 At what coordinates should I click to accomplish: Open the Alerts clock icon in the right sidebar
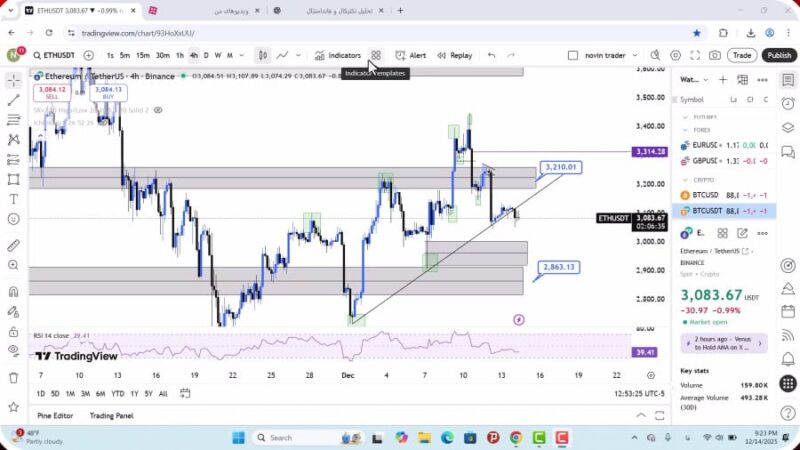[789, 101]
